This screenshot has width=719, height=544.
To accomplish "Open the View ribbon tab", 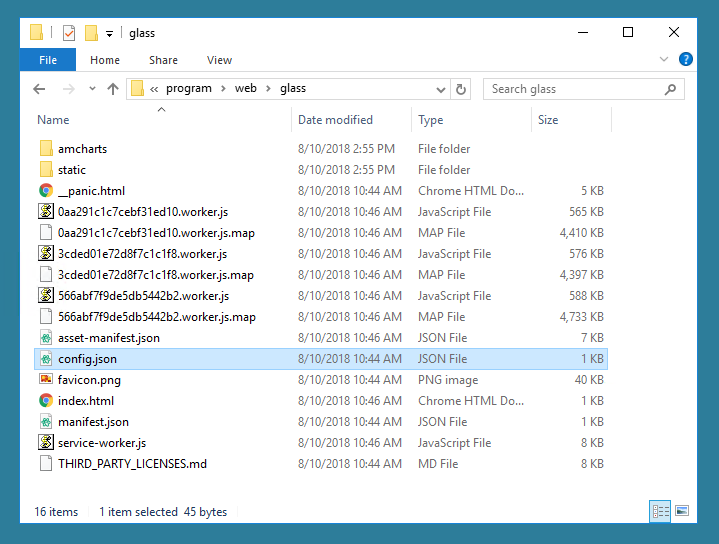I will point(219,60).
